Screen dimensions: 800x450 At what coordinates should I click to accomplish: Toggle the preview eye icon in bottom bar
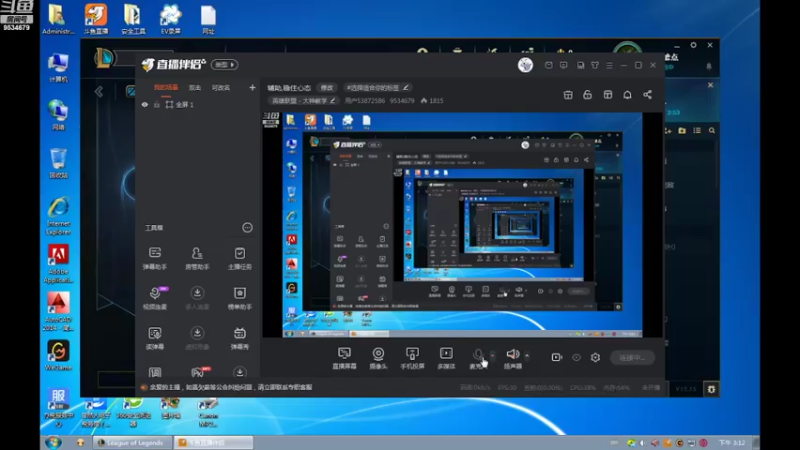pos(576,357)
